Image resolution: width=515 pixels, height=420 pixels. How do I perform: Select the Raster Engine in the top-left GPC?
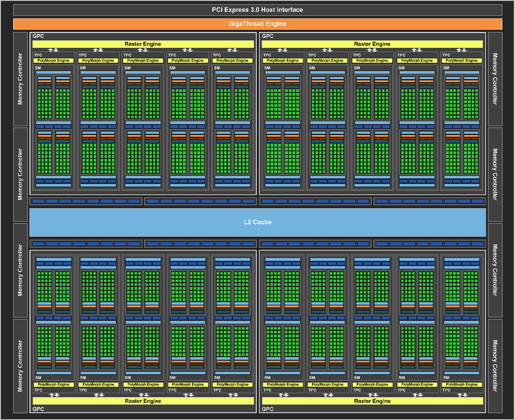point(143,44)
